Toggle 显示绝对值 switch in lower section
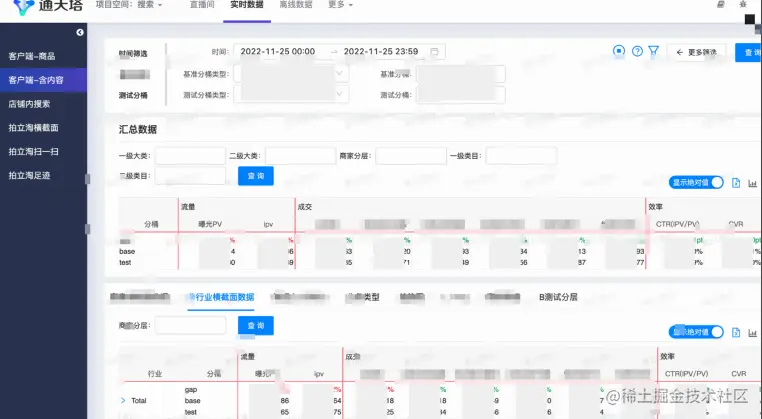Screen dimensions: 762x419 point(696,332)
